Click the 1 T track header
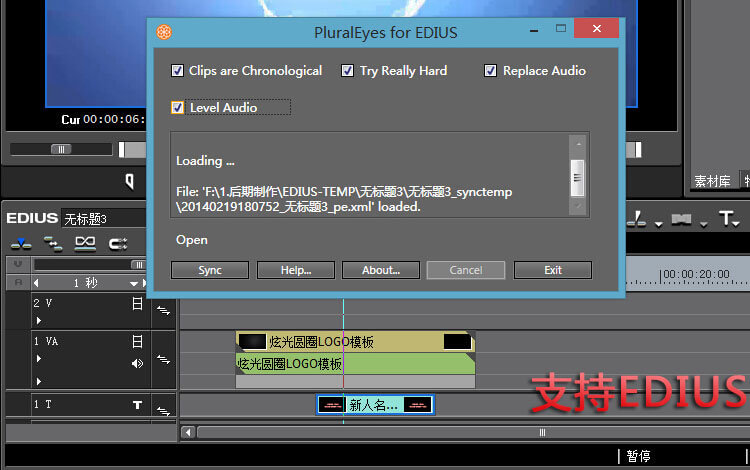This screenshot has width=750, height=470. tap(91, 404)
